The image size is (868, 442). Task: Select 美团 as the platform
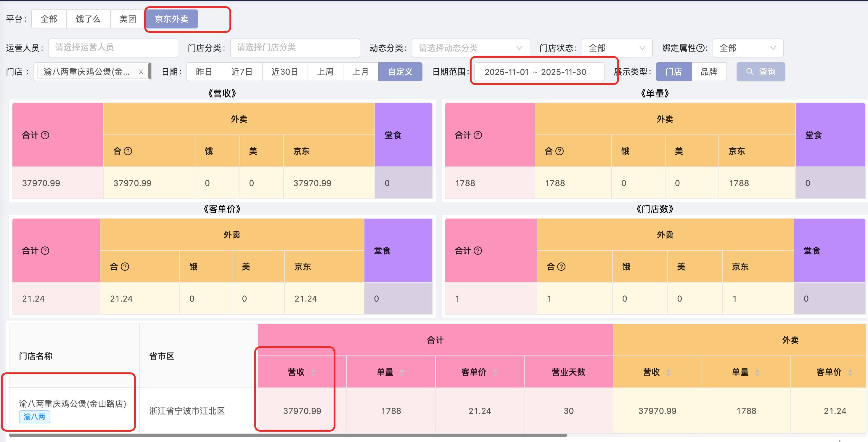127,19
